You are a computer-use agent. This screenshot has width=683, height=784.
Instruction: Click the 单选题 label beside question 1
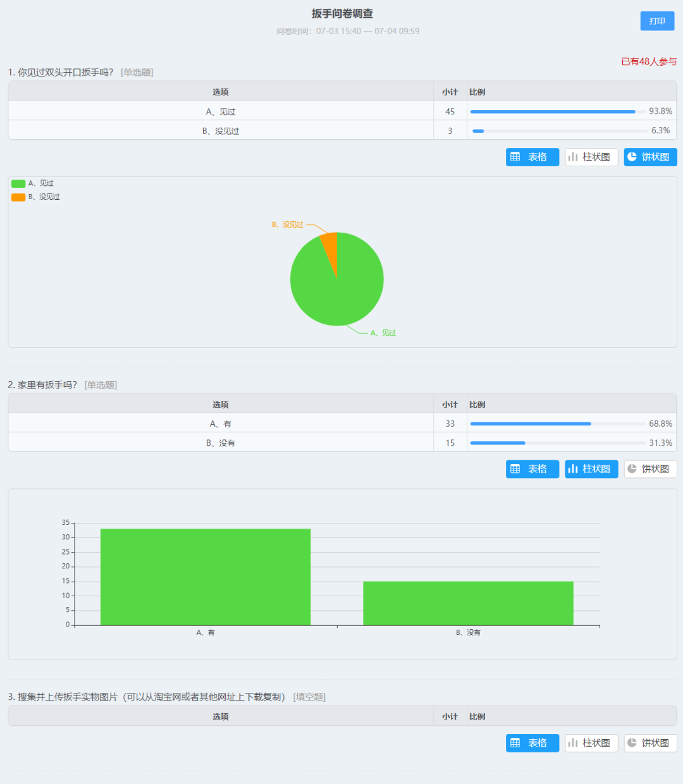coord(136,72)
